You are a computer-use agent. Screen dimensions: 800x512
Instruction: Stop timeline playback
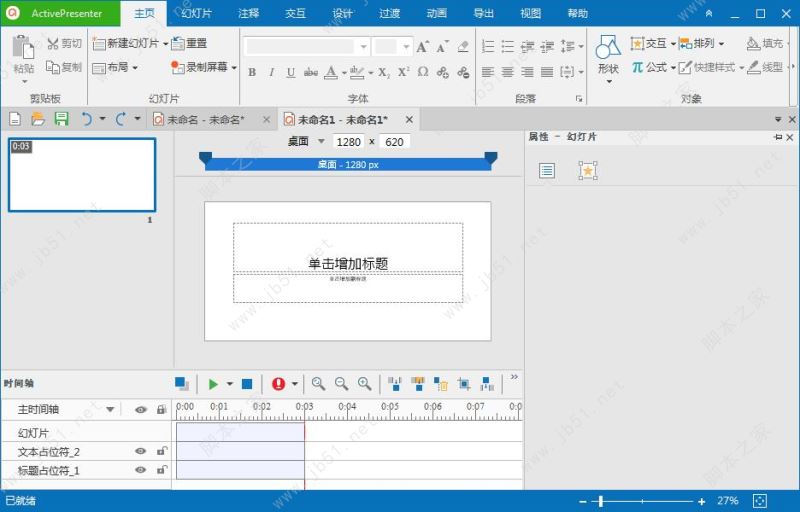(247, 383)
